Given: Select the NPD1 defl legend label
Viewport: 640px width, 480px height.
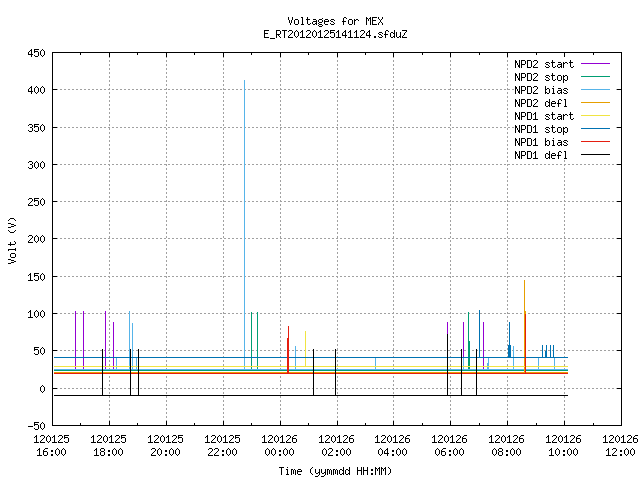Looking at the screenshot, I should point(541,155).
